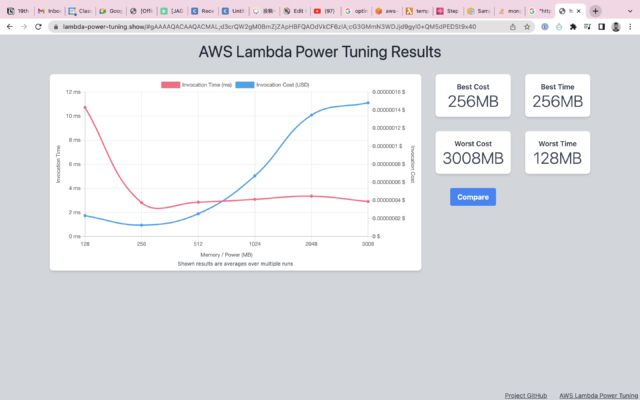
Task: Open the Project GitHub link
Action: pyautogui.click(x=525, y=395)
